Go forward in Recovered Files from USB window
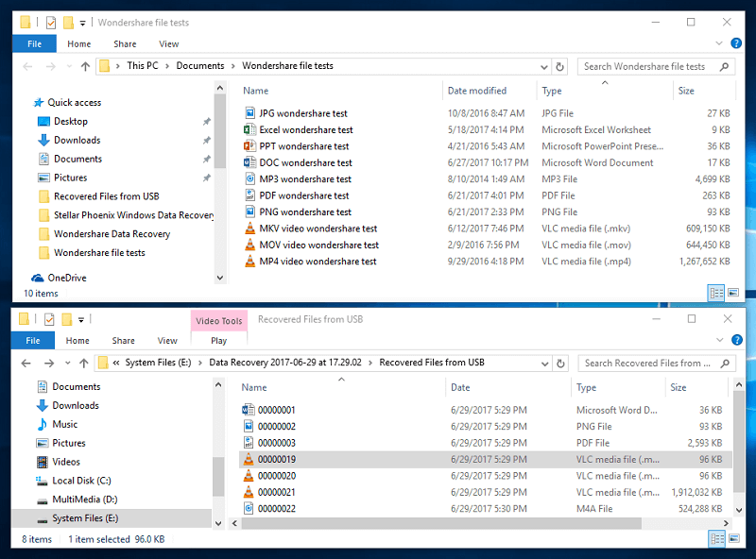This screenshot has width=756, height=559. (49, 363)
